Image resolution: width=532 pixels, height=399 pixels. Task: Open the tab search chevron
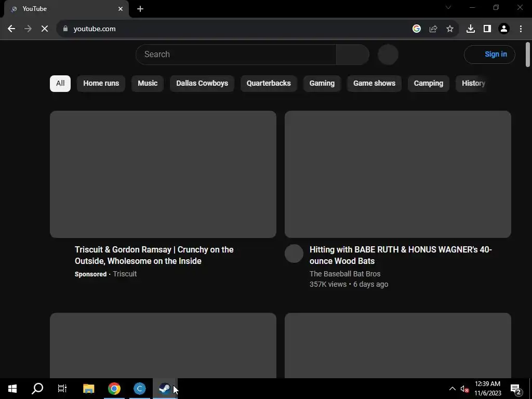(448, 7)
